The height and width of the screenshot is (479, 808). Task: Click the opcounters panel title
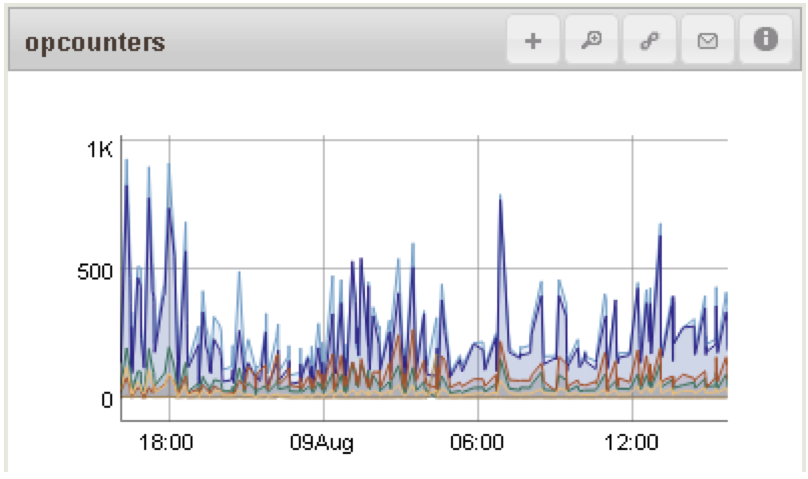95,42
